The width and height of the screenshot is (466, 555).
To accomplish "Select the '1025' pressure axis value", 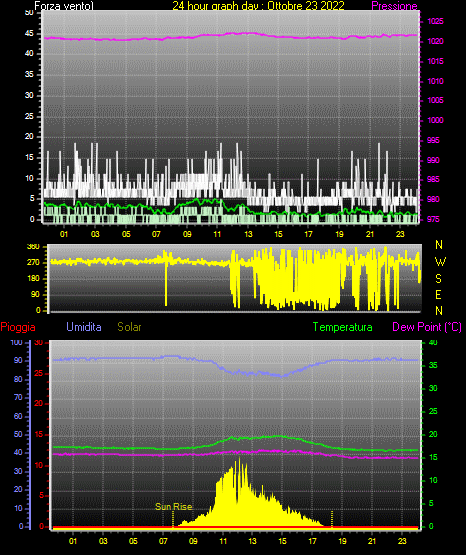I will point(435,21).
